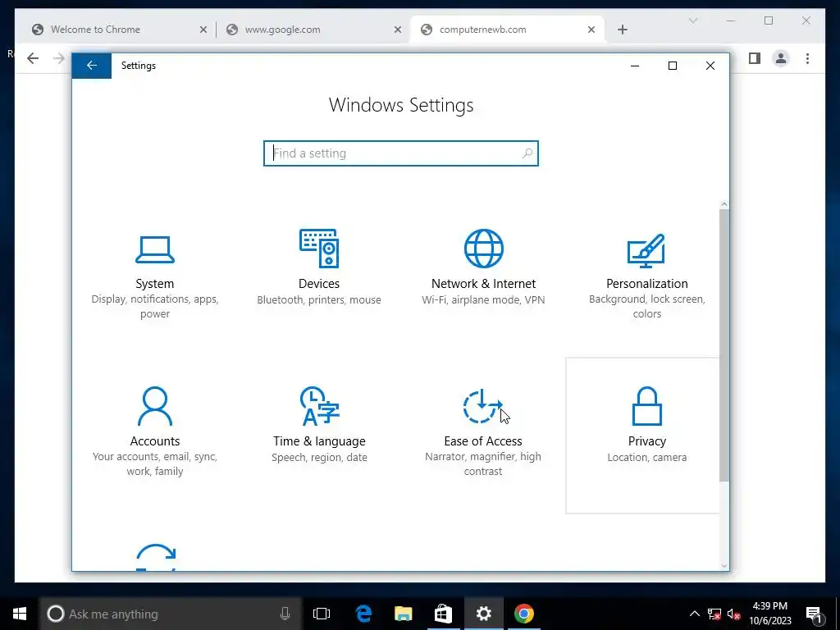Open File Explorer from the taskbar
Viewport: 840px width, 630px height.
point(403,614)
